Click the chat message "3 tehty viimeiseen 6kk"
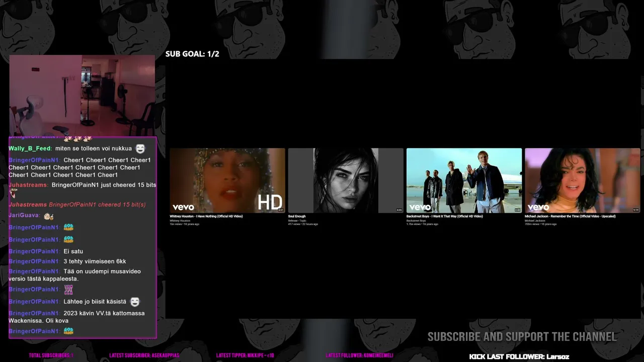The width and height of the screenshot is (644, 362). [95, 261]
